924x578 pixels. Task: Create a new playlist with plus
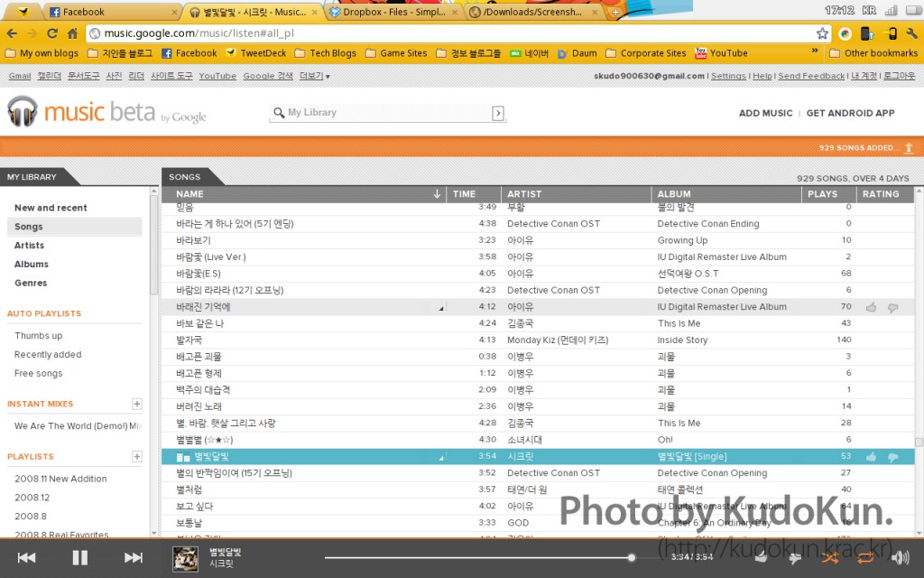[x=137, y=456]
